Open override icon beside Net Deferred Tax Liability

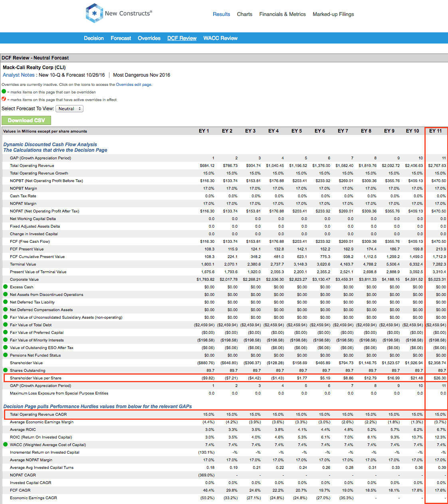click(6, 302)
